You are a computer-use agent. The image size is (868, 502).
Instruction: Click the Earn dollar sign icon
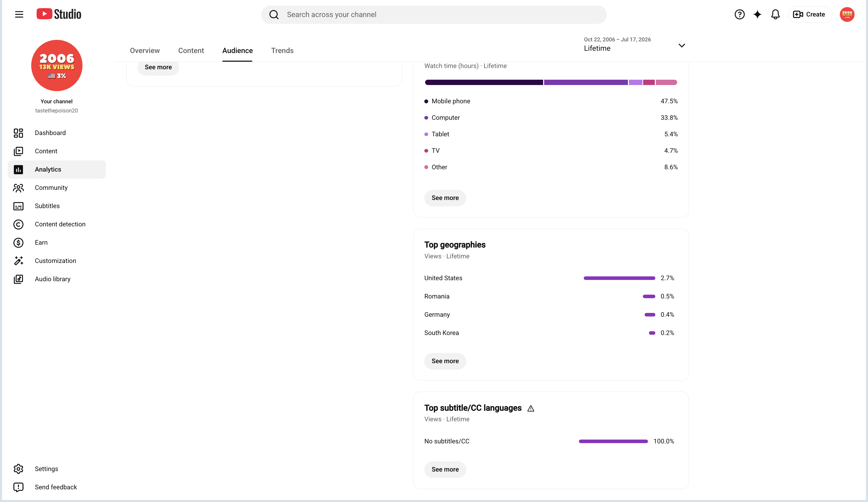pyautogui.click(x=18, y=243)
